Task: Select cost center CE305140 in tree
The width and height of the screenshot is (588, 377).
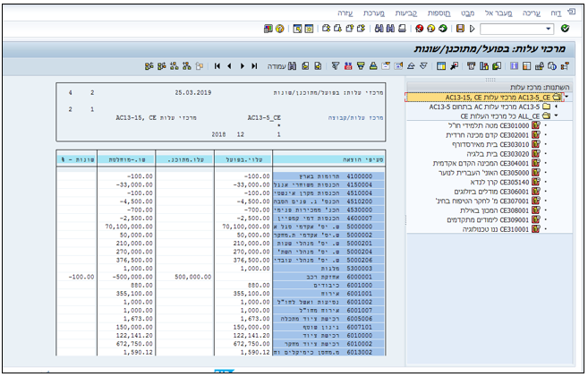Action: coord(505,182)
